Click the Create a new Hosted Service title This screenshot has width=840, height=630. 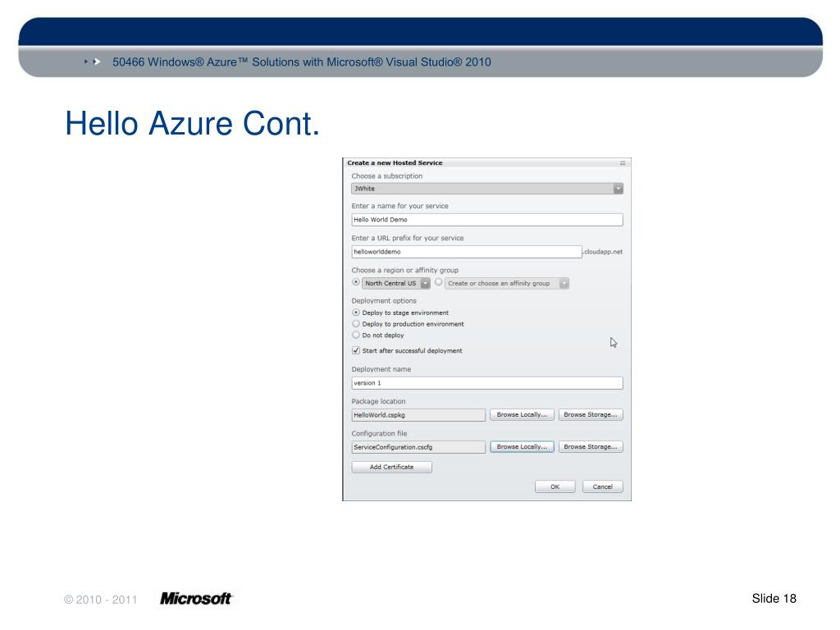pos(395,163)
